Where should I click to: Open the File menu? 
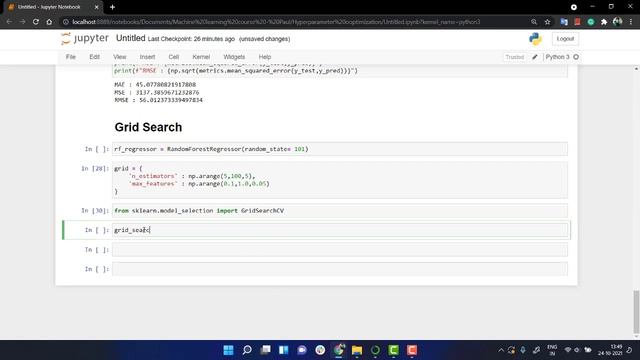71,57
